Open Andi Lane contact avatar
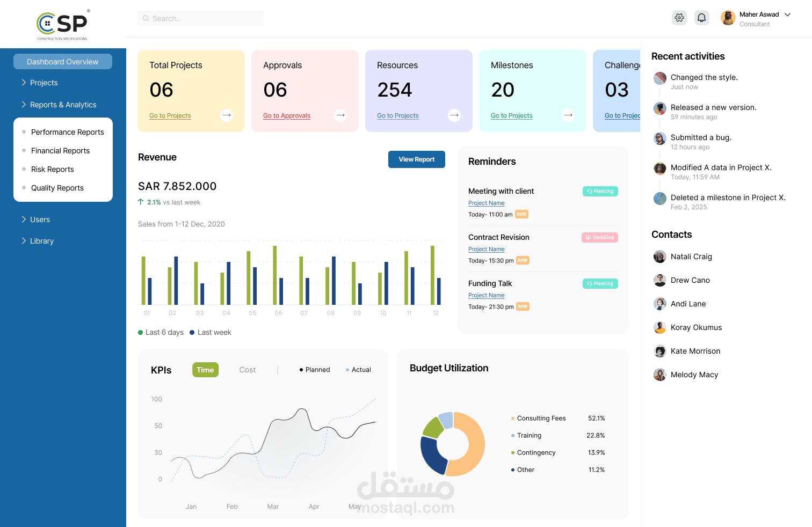 pos(660,304)
